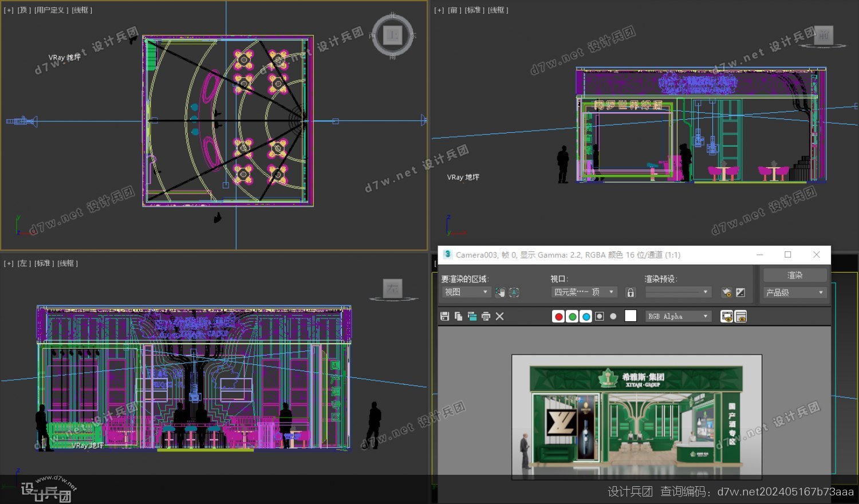Open the [线框] menu in top viewport
Screen dimensions: 859x504
click(x=82, y=10)
